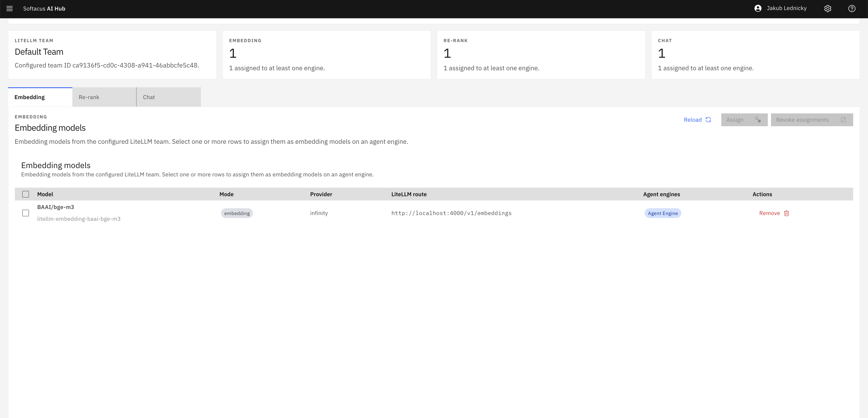Viewport: 868px width, 418px height.
Task: Select the Embedding tab
Action: click(x=40, y=97)
